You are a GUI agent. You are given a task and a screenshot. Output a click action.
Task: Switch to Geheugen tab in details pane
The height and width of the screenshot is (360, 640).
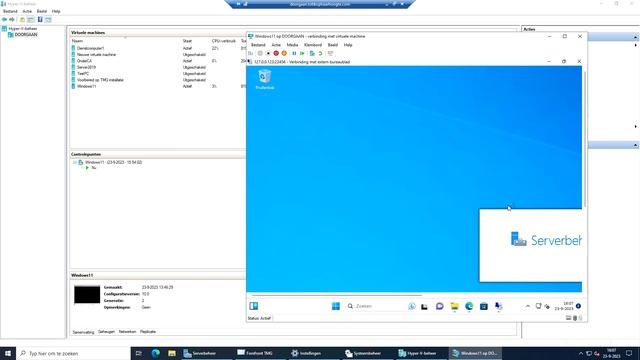click(106, 332)
